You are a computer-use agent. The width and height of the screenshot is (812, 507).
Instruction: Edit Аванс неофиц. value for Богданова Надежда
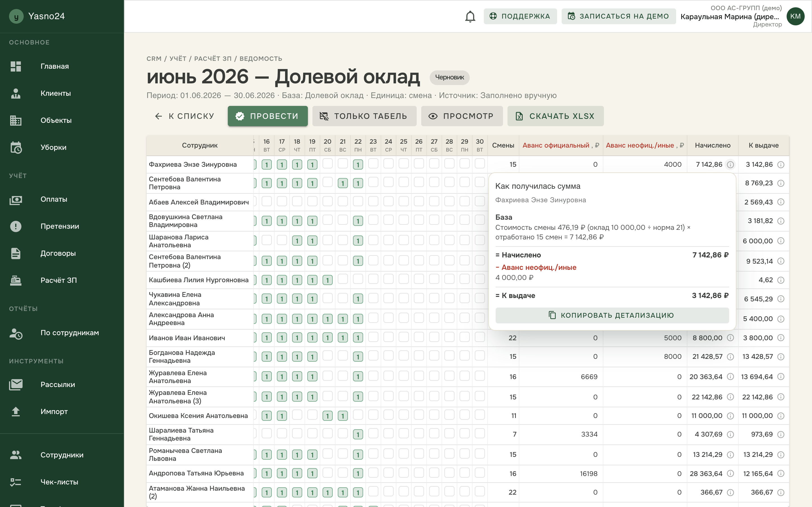pyautogui.click(x=645, y=356)
